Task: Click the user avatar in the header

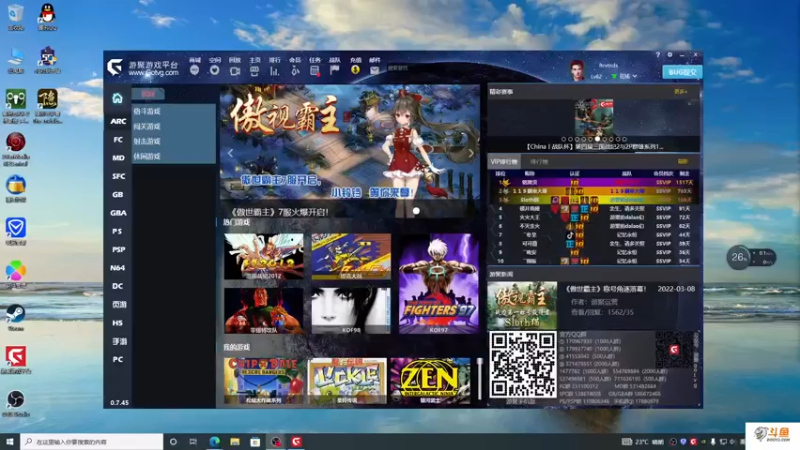Action: tap(577, 70)
